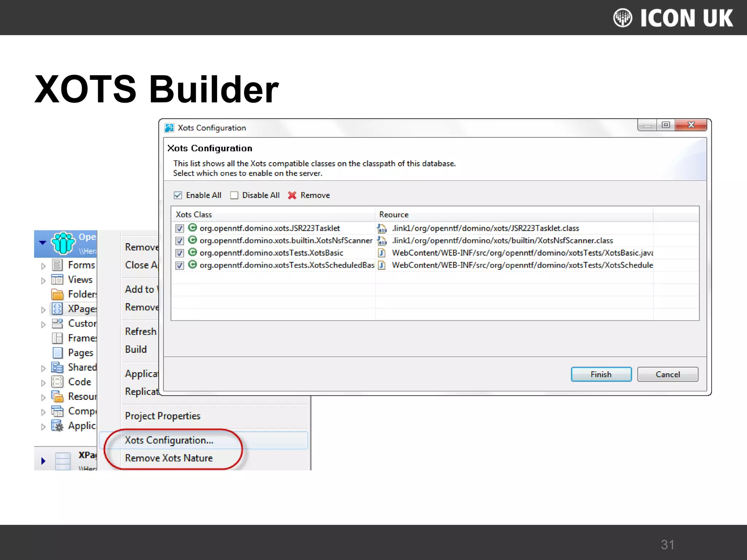Expand the Views tree node
Viewport: 747px width, 560px height.
[43, 280]
